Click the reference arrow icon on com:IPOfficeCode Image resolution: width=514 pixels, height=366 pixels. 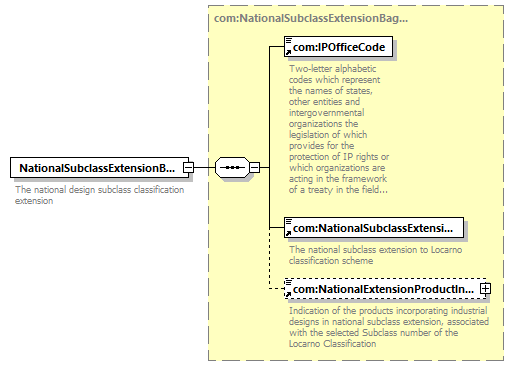point(288,52)
